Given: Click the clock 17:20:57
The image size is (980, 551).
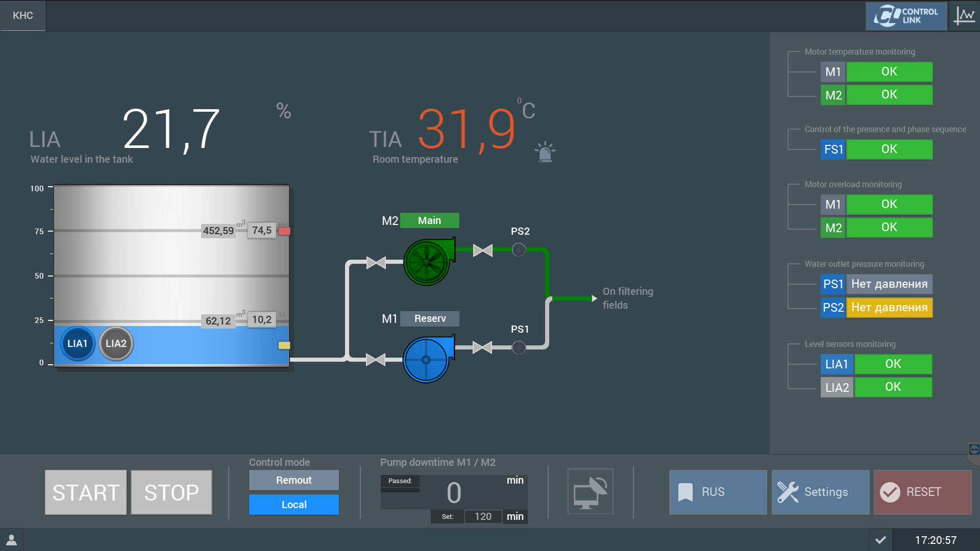Looking at the screenshot, I should click(936, 540).
